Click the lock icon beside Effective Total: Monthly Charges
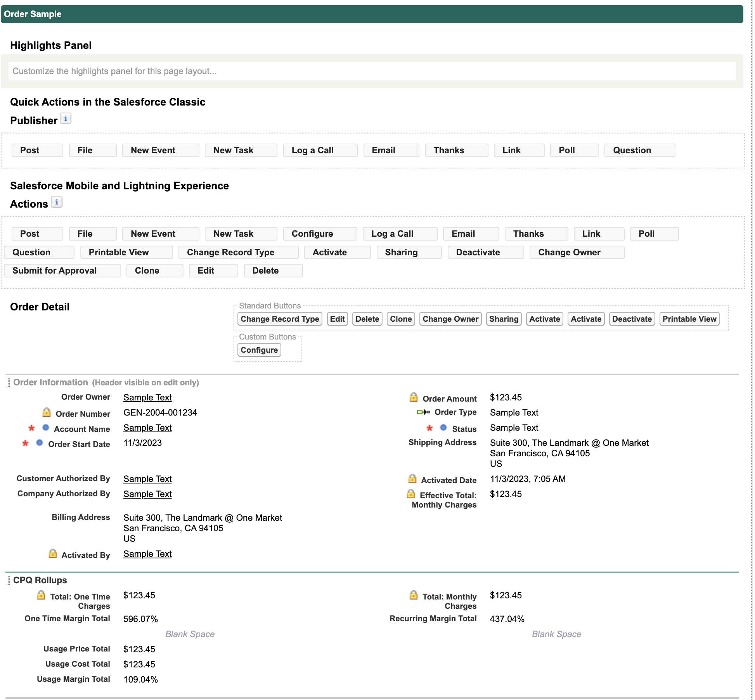 pos(411,494)
